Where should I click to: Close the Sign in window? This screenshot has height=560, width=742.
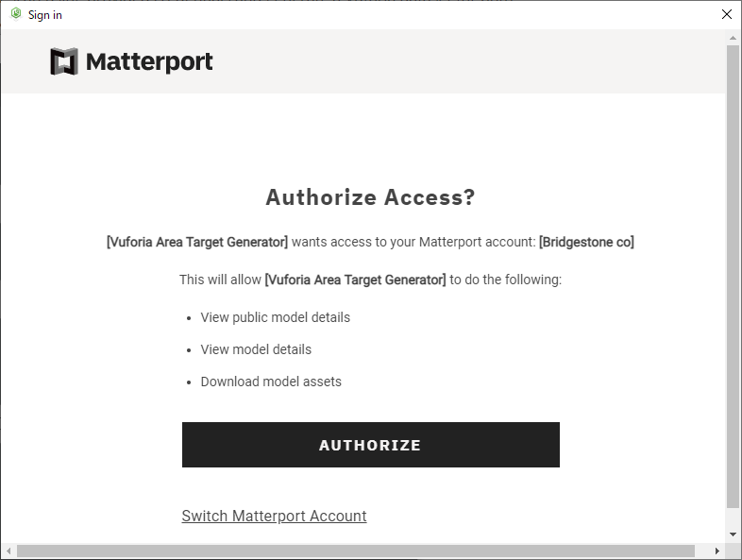[726, 14]
